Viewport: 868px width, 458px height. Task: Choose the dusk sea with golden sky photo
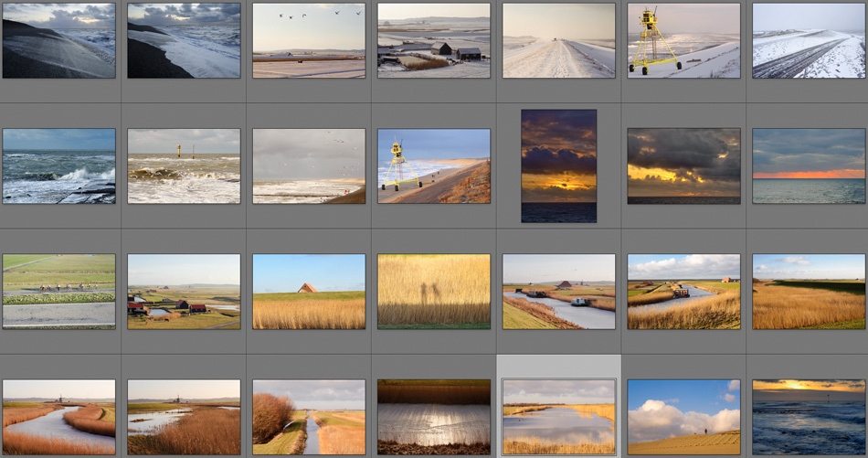[809, 417]
